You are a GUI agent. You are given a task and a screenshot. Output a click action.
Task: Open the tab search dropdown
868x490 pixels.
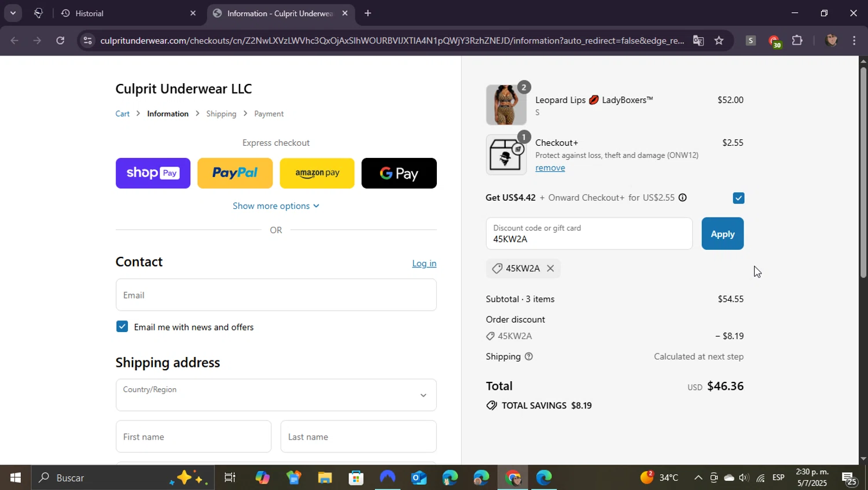(13, 13)
